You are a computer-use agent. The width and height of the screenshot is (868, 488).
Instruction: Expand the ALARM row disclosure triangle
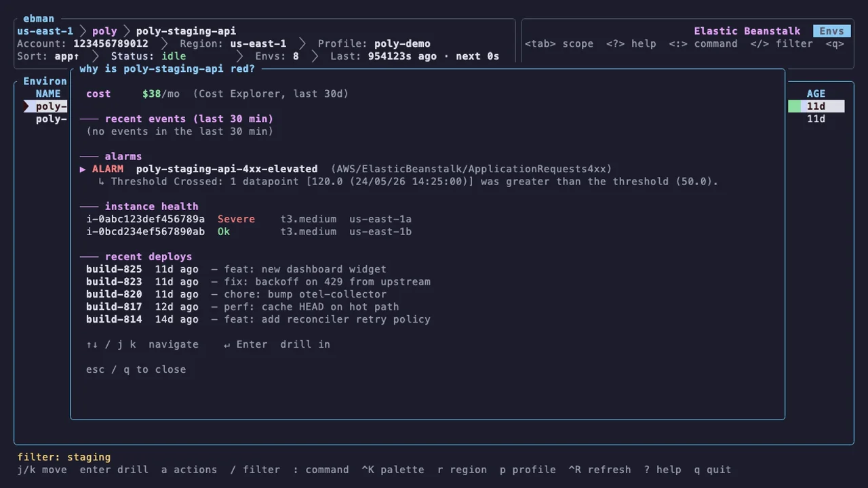point(83,169)
